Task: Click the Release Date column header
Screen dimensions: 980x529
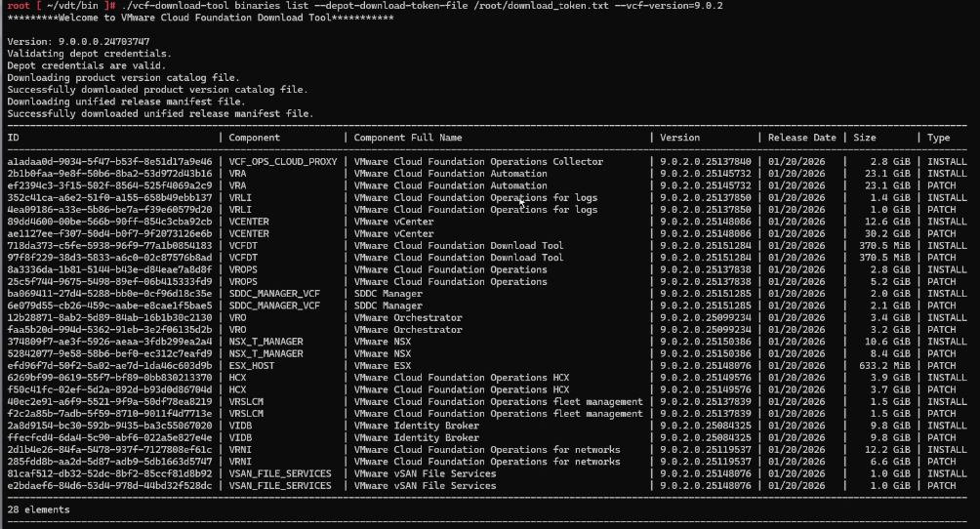Action: 801,138
